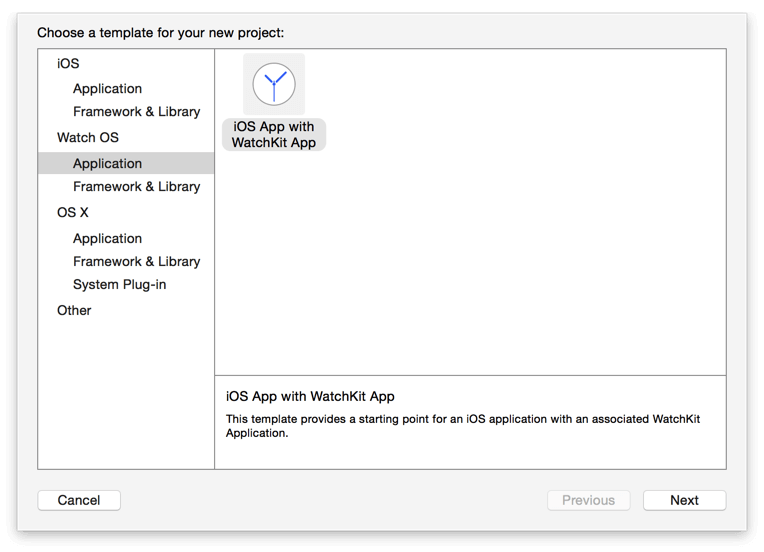Select the iOS category header

click(x=68, y=63)
